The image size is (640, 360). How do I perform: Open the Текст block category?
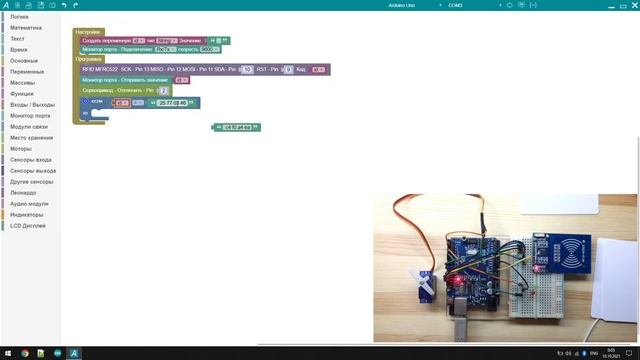tap(17, 39)
